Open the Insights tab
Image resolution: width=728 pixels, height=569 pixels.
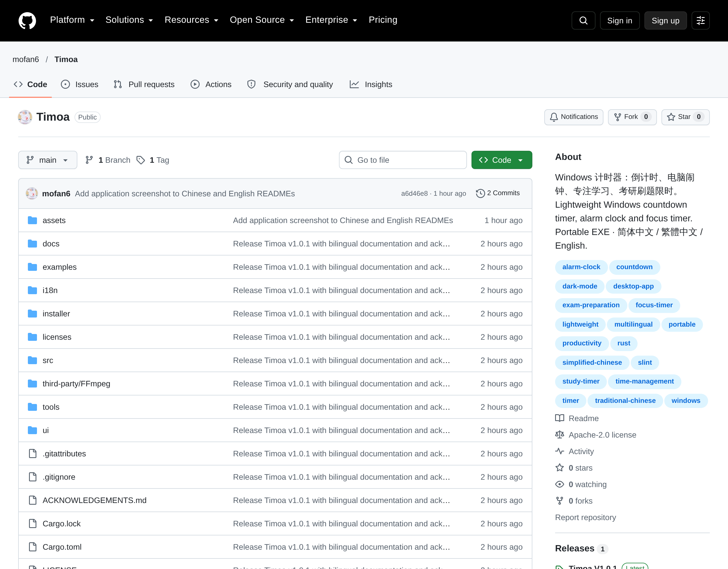tap(371, 84)
